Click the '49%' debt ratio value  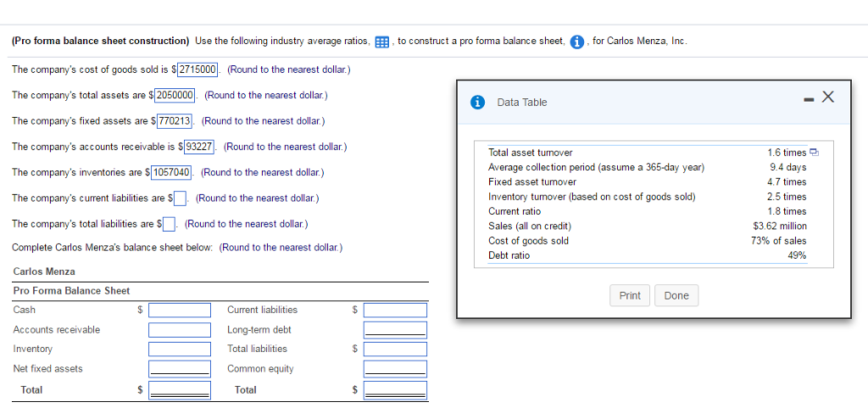(x=797, y=255)
